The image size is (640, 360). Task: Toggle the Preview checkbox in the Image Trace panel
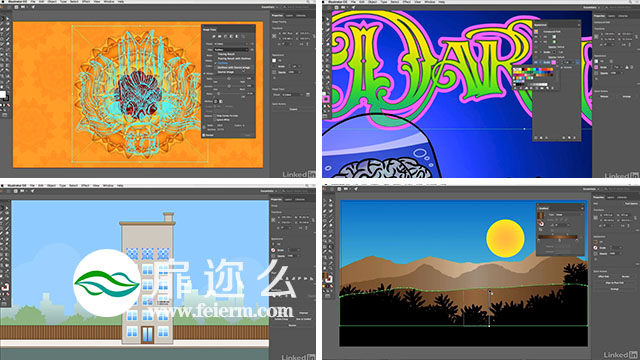(x=204, y=135)
